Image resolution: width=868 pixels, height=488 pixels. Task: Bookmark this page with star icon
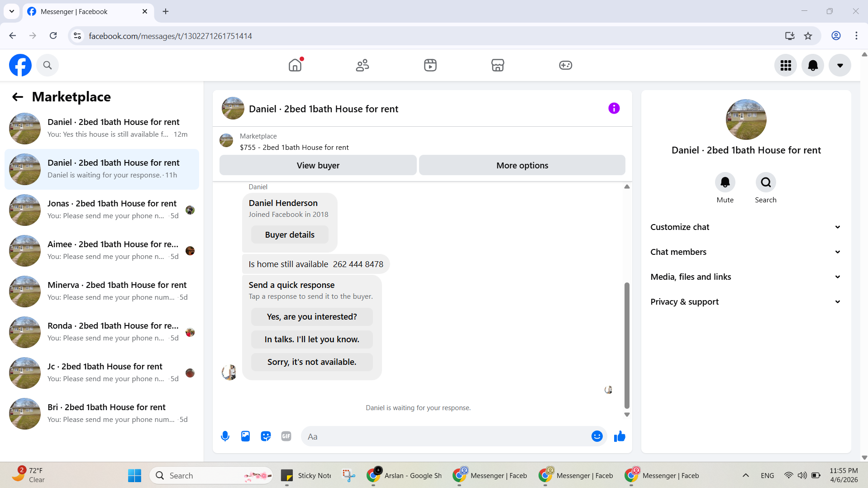point(808,36)
